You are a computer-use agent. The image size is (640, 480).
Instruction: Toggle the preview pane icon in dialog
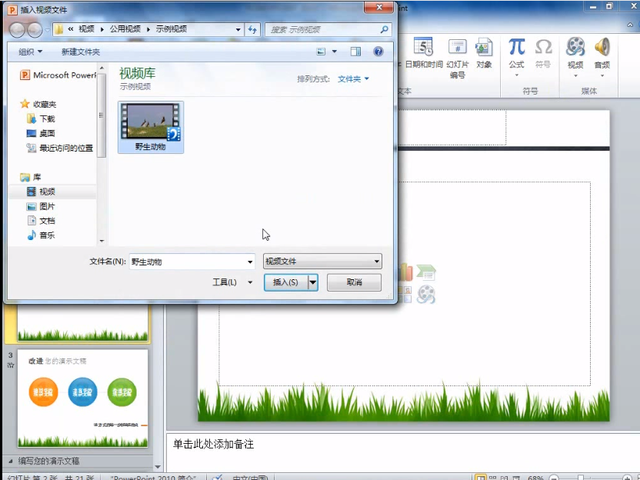(x=353, y=51)
